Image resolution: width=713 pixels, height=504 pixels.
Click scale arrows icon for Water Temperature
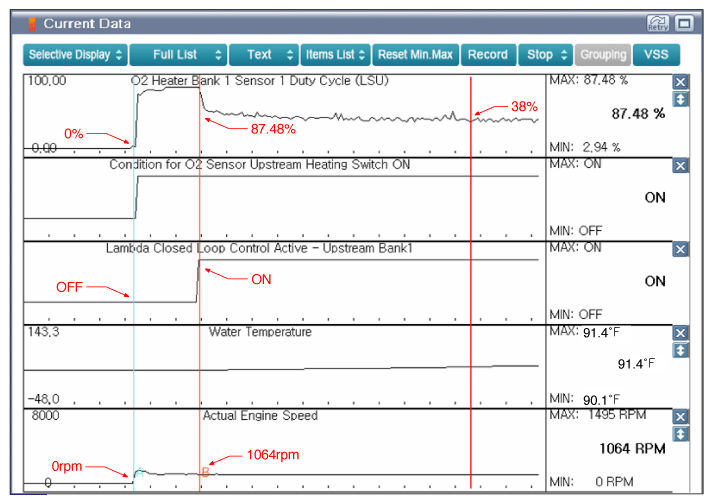click(681, 350)
